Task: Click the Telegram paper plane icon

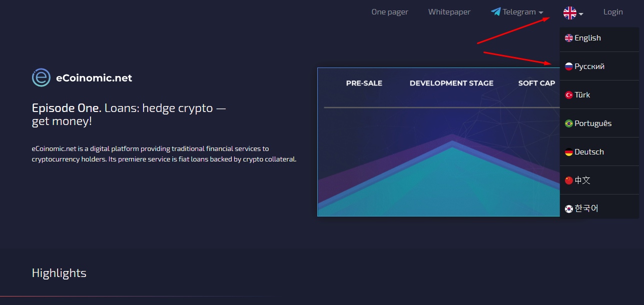Action: [x=495, y=12]
